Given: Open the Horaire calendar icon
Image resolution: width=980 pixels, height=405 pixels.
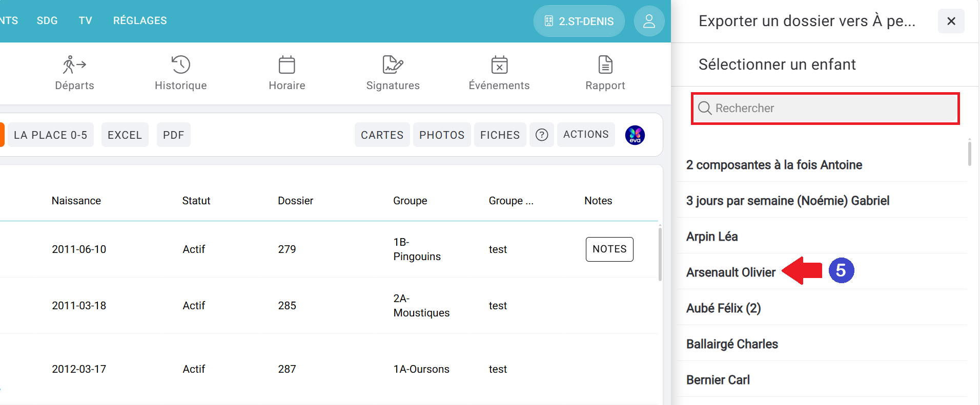Looking at the screenshot, I should pos(287,65).
